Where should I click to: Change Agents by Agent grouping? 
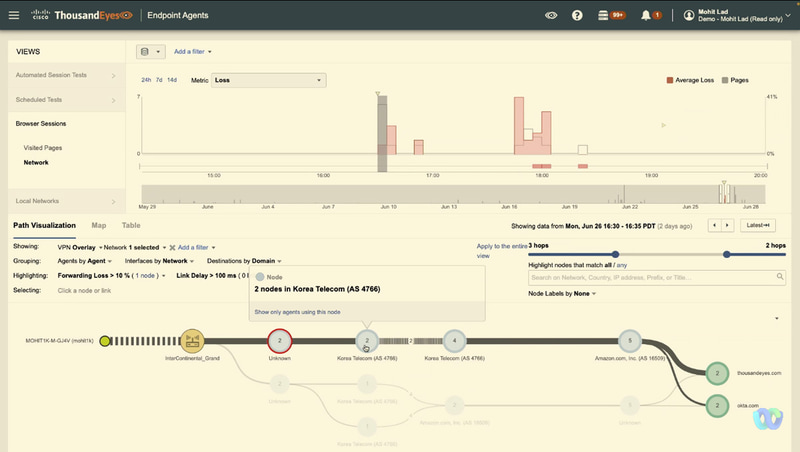[x=84, y=261]
